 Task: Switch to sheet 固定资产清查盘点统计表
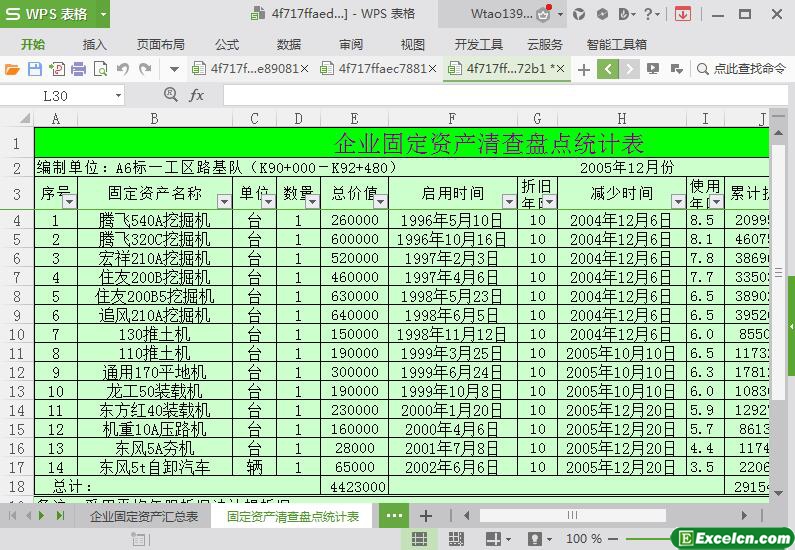click(x=293, y=517)
